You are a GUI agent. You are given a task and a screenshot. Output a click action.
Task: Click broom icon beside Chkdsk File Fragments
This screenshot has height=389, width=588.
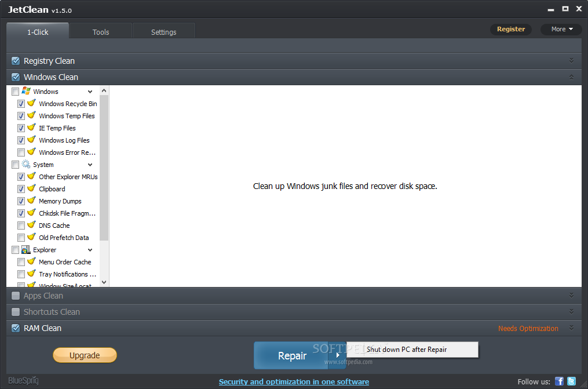(x=31, y=212)
